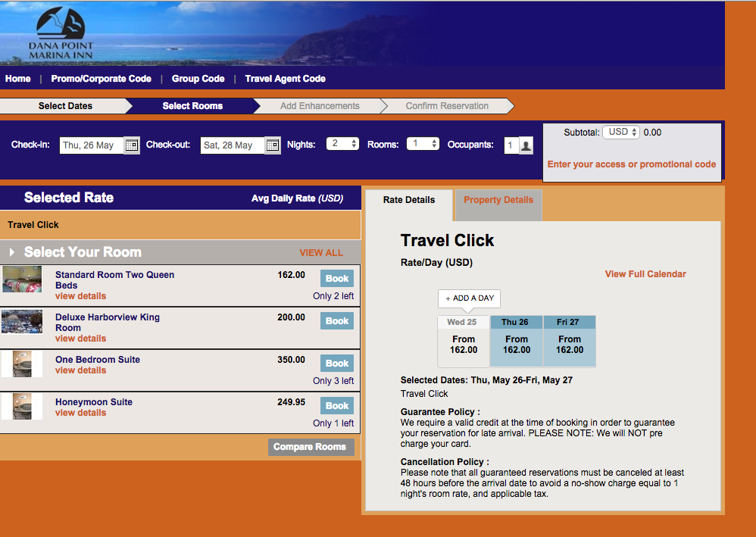
Task: Go to the Select Dates step
Action: (65, 106)
